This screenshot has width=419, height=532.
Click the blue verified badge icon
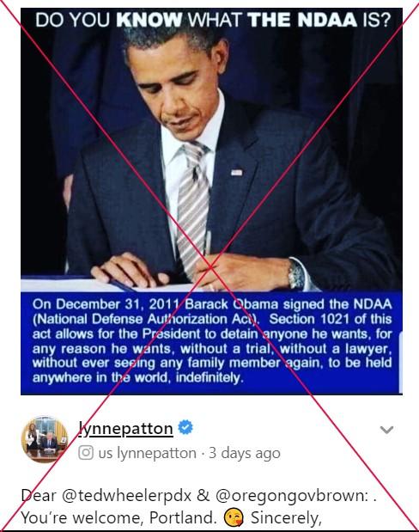tap(185, 427)
